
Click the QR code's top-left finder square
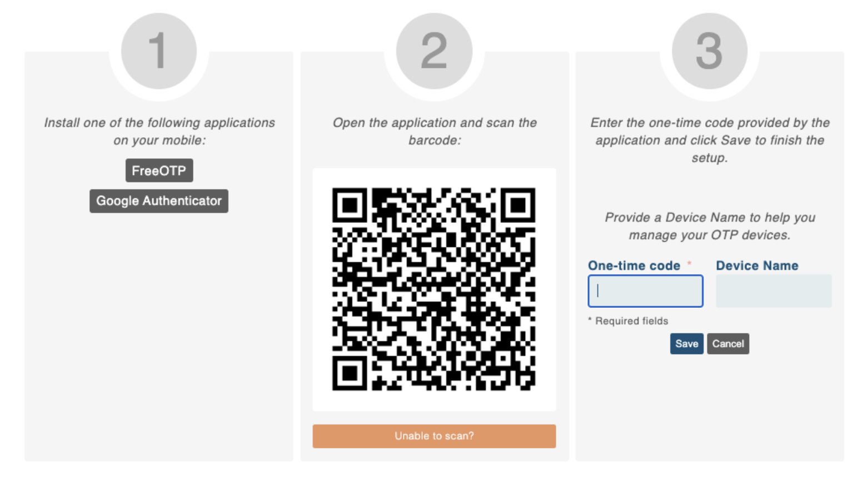[350, 205]
